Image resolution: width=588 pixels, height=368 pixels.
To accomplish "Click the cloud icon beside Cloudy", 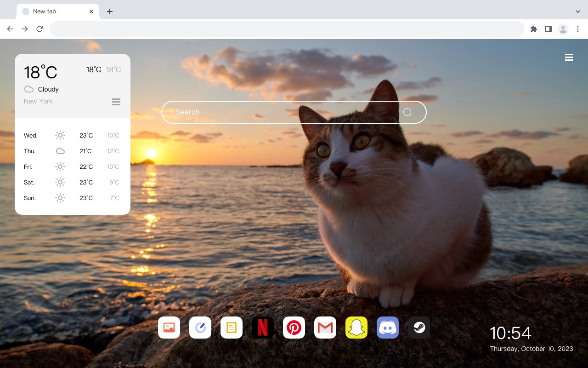I will (x=29, y=89).
